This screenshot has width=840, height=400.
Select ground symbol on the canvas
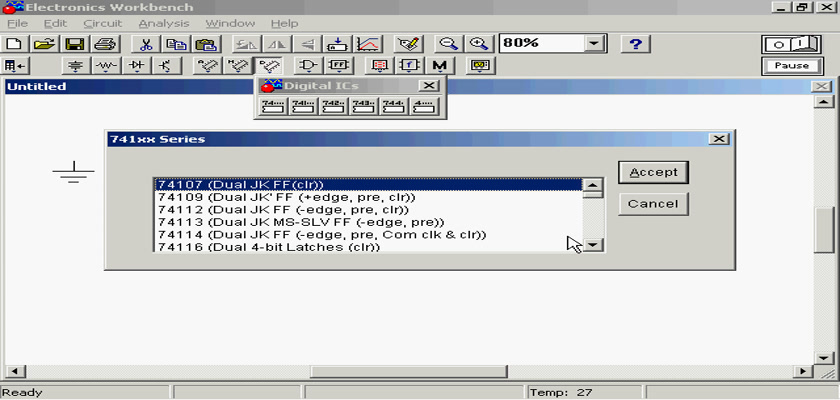coord(73,172)
